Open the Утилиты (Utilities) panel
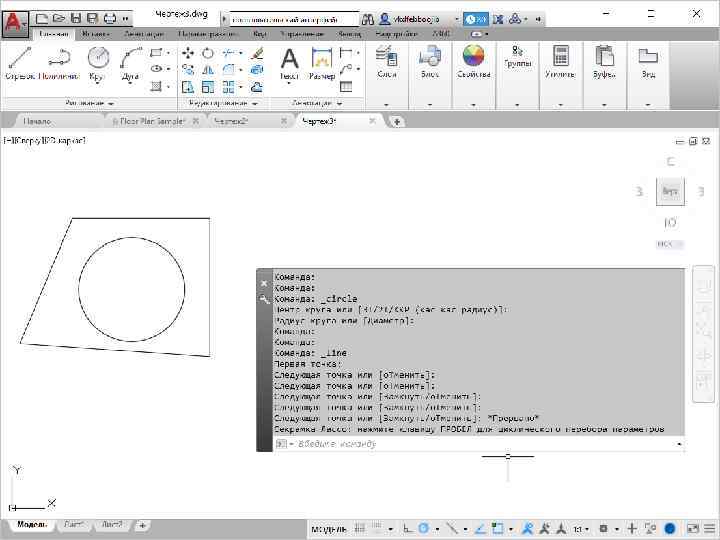 (x=560, y=62)
